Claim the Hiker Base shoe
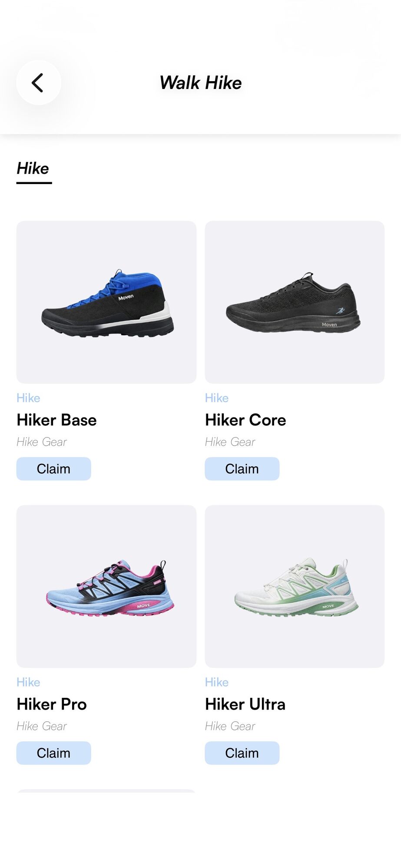The width and height of the screenshot is (401, 868). pyautogui.click(x=54, y=469)
